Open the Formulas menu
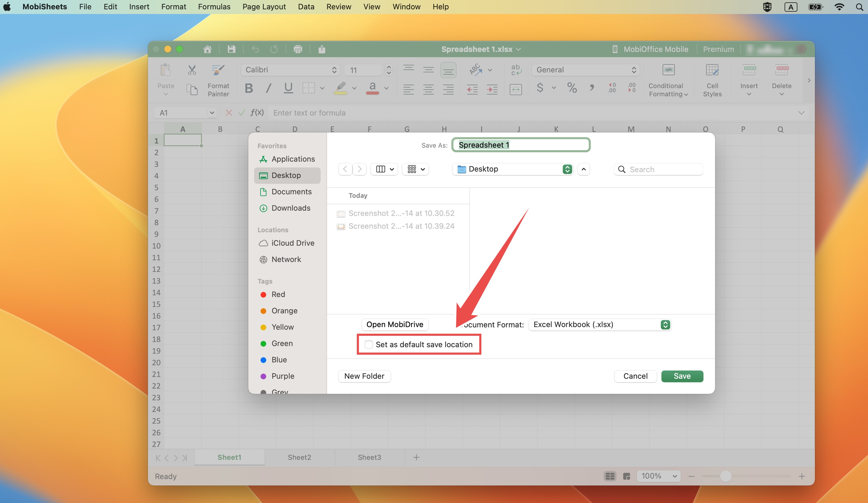This screenshot has width=868, height=503. point(214,7)
